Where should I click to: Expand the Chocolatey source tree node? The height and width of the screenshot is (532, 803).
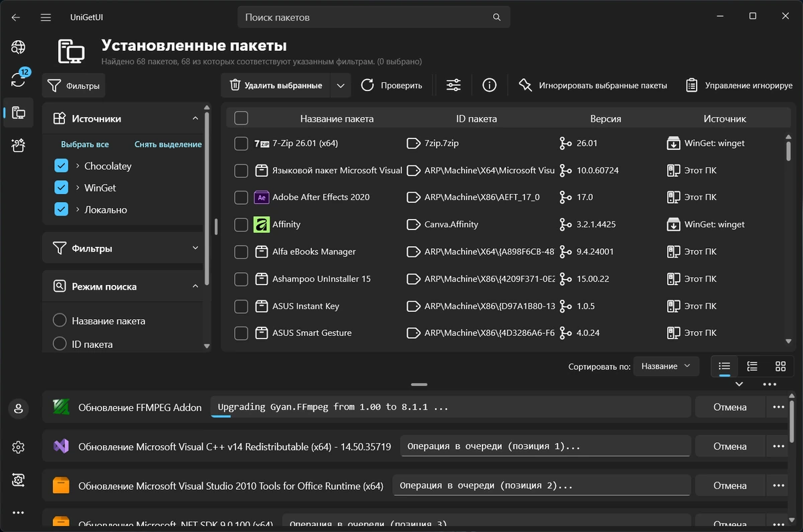[78, 166]
